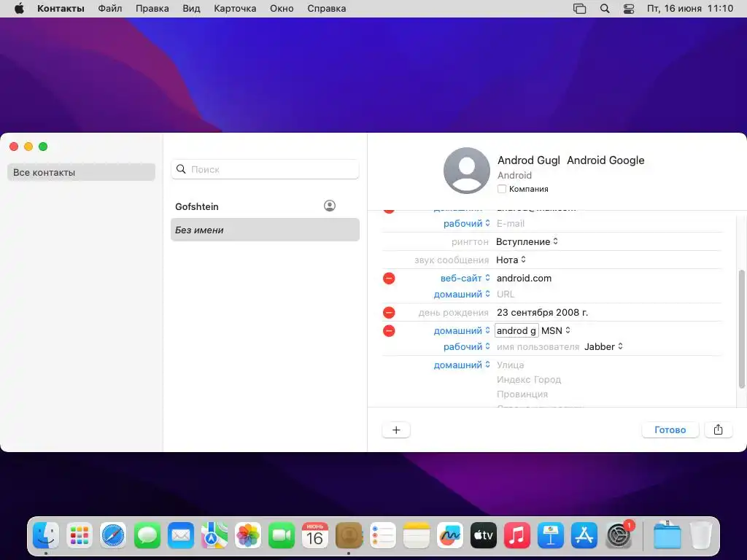Change the рабочий email label
747x560 pixels.
coord(466,223)
